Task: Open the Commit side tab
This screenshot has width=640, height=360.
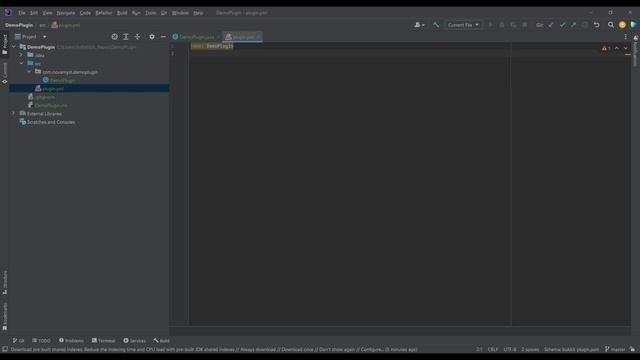Action: [4, 73]
